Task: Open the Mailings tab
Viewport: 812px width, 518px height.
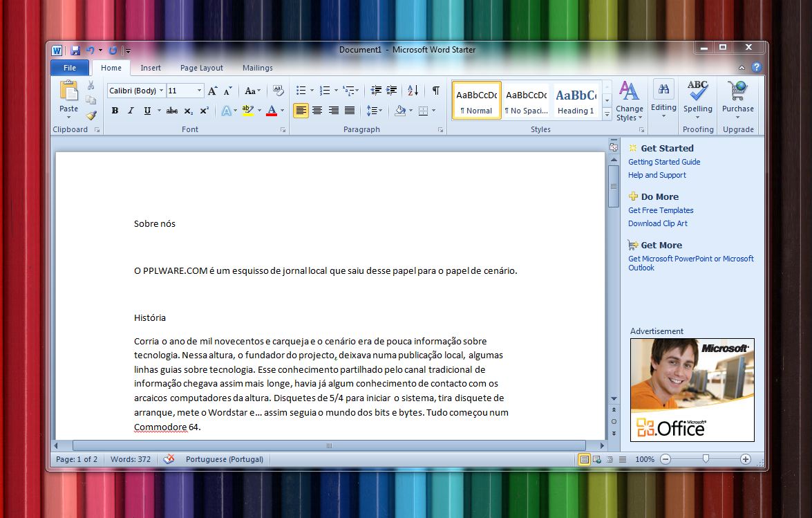Action: point(257,68)
